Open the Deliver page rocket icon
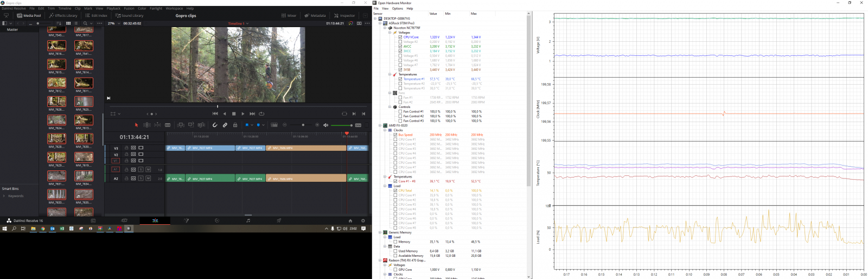Screen dimensions: 868x279 [279, 220]
